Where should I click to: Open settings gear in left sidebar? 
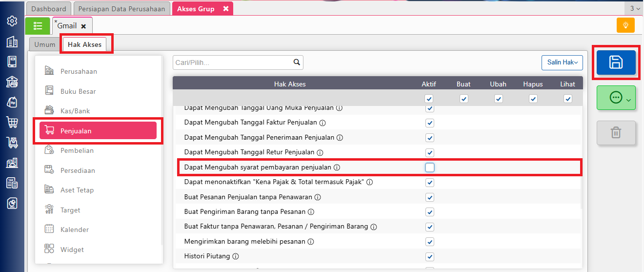pos(12,21)
